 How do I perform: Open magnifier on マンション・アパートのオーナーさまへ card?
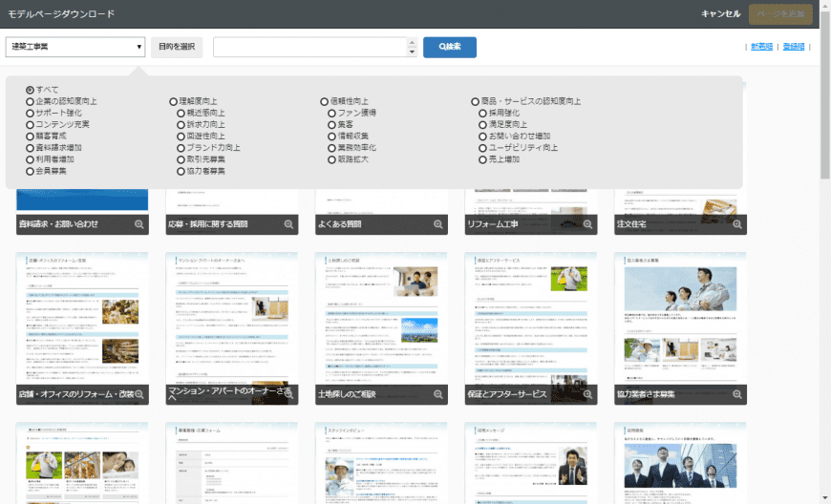288,394
